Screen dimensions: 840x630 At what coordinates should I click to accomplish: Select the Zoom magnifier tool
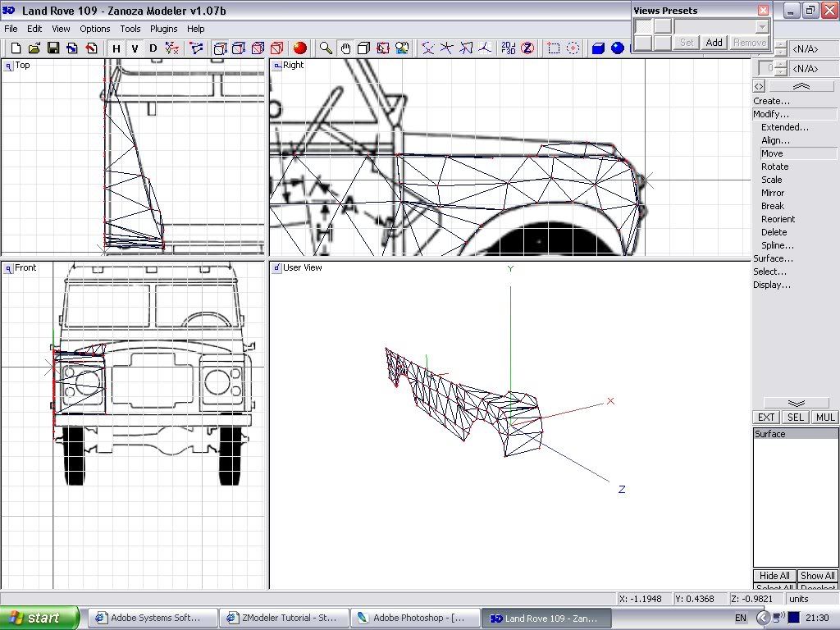326,48
